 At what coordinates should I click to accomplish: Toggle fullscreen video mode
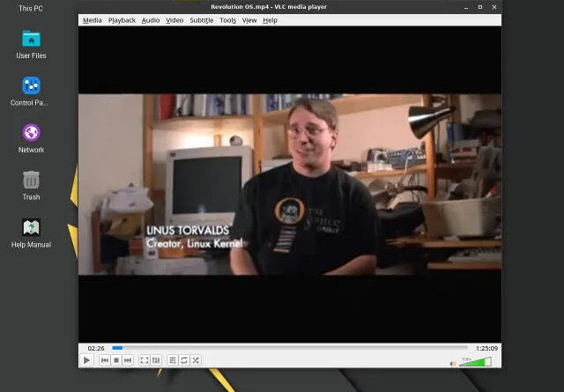click(x=145, y=360)
